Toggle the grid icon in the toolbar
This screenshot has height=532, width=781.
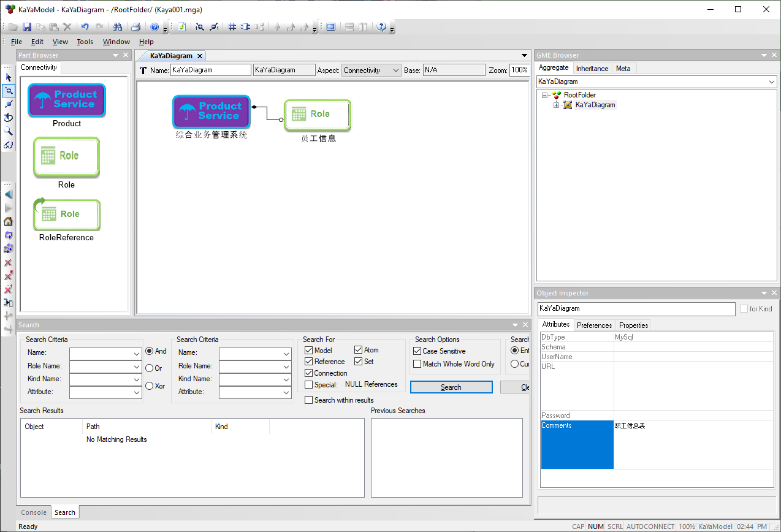pyautogui.click(x=232, y=27)
